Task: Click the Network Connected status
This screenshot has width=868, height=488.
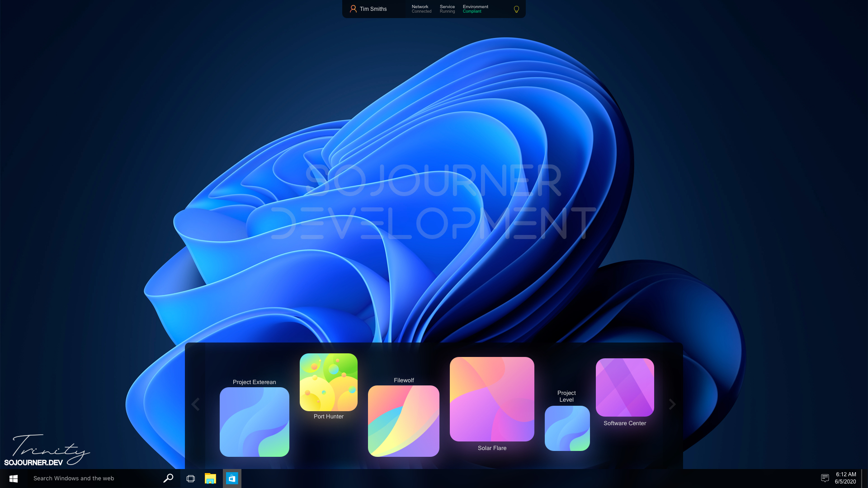Action: click(x=421, y=9)
